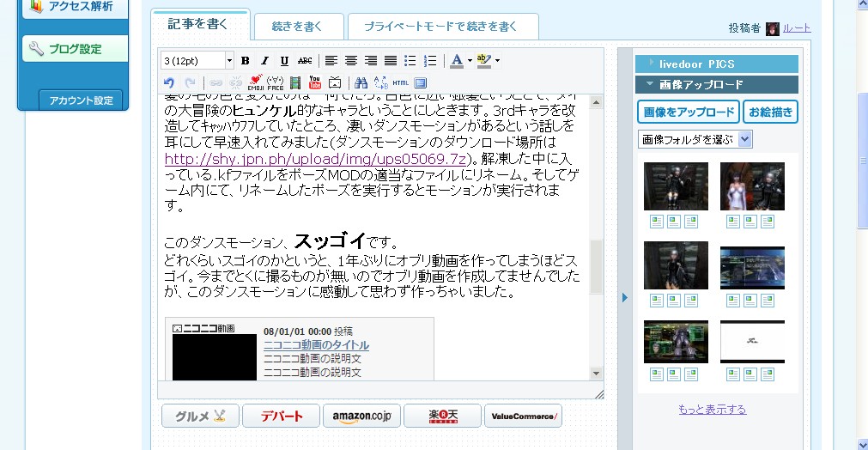
Task: Select the 記事を書く tab
Action: pos(198,24)
